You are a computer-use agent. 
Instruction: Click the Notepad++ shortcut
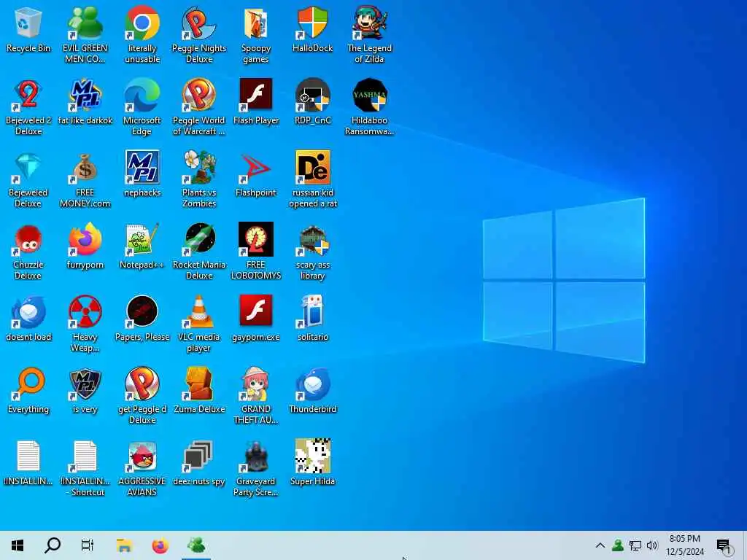(142, 246)
